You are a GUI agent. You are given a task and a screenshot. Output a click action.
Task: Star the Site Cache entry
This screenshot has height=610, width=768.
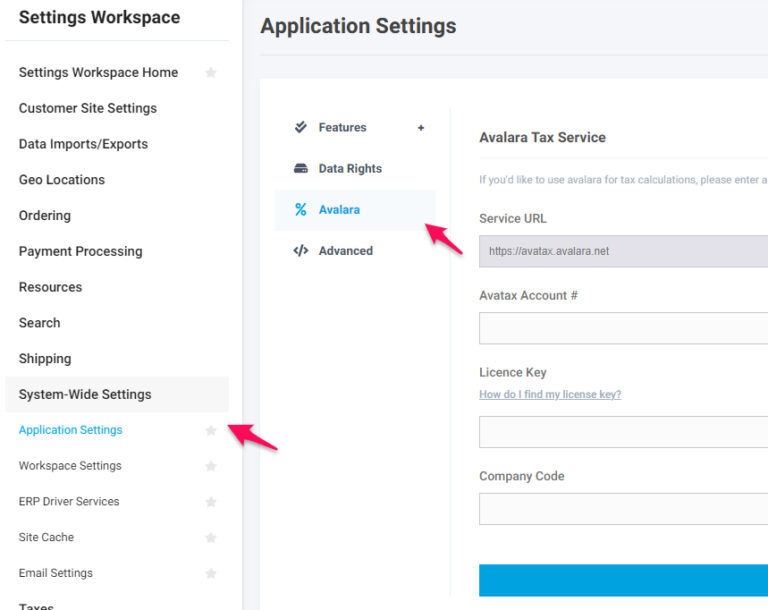(x=211, y=537)
